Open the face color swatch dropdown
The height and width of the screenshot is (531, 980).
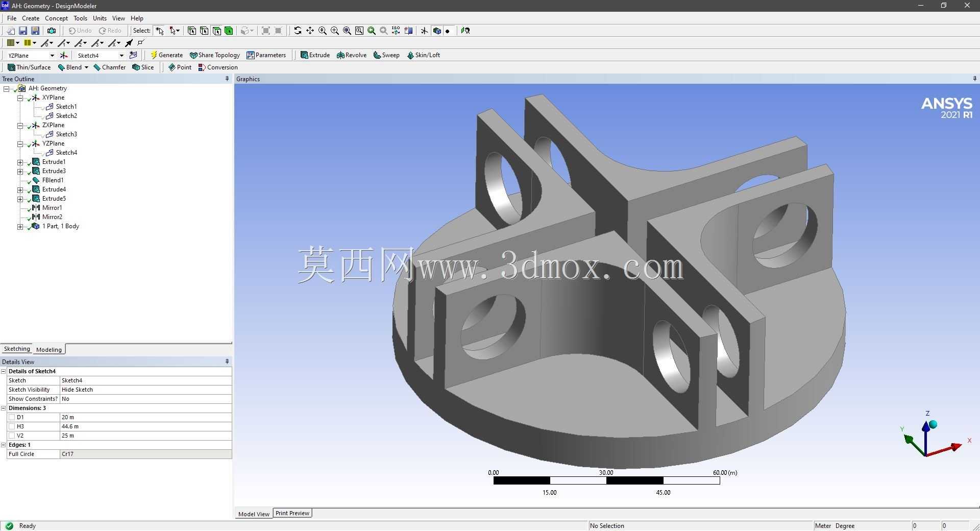click(17, 43)
